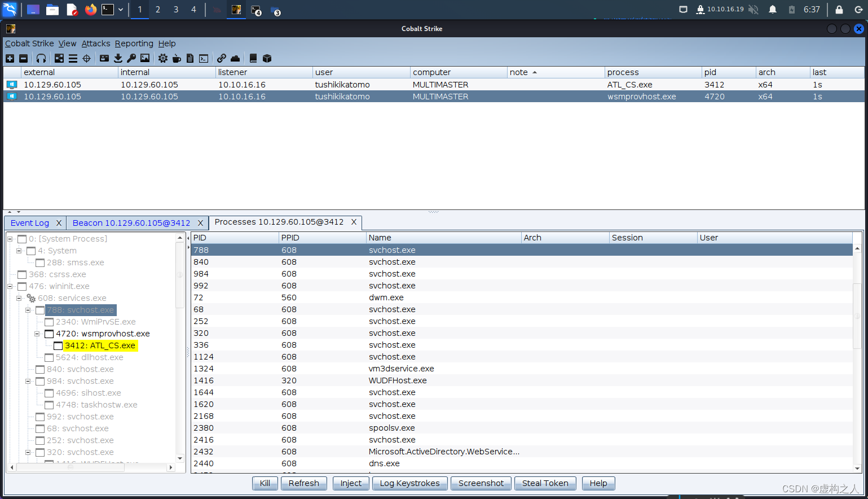Screen dimensions: 868x499
Task: Open the Reporting menu
Action: click(x=134, y=43)
